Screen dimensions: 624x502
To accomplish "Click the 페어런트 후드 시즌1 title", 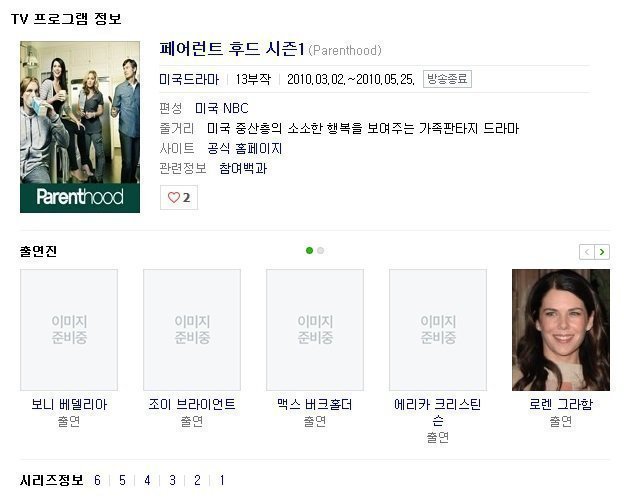I will [x=232, y=49].
